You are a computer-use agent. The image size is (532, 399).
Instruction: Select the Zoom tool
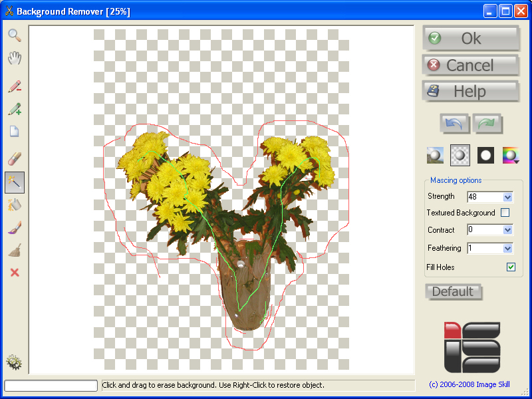point(15,35)
